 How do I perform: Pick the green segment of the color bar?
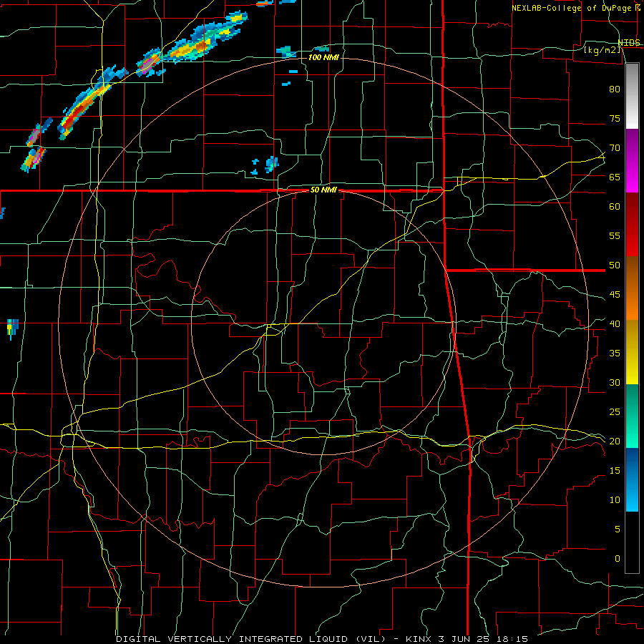632,416
